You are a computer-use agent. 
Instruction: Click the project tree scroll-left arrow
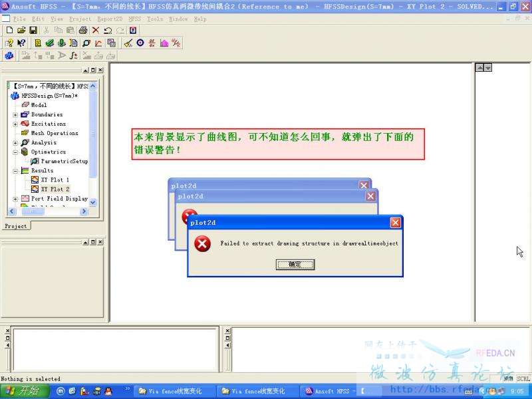(x=12, y=211)
